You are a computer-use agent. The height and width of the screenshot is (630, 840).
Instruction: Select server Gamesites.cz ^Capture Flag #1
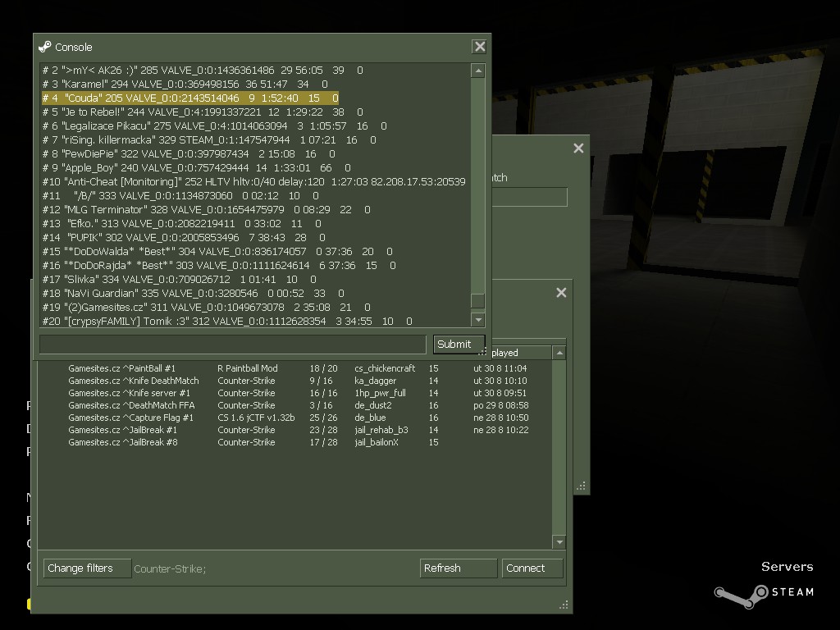pyautogui.click(x=294, y=418)
